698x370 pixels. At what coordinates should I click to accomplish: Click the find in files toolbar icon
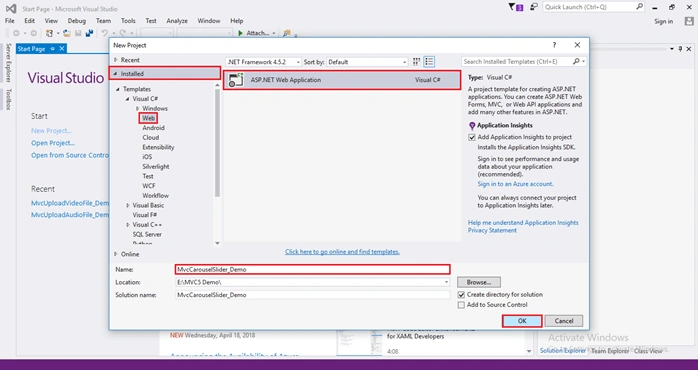tap(287, 33)
